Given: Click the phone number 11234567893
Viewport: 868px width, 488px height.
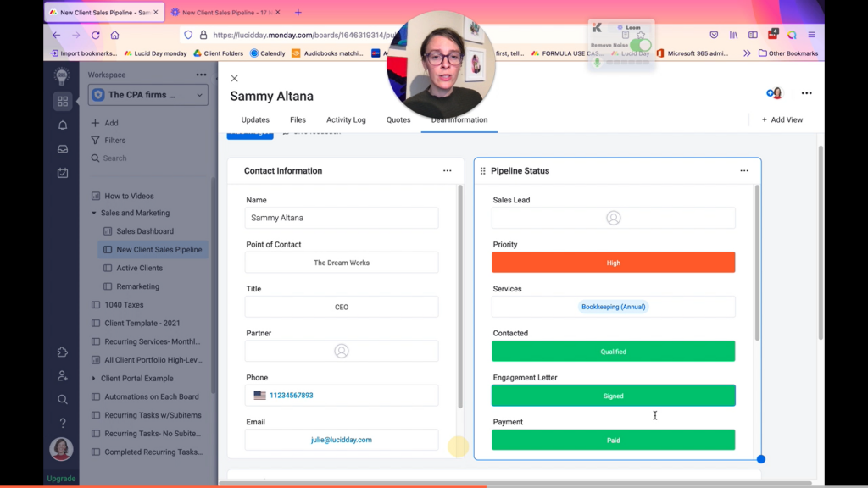Looking at the screenshot, I should pyautogui.click(x=292, y=396).
